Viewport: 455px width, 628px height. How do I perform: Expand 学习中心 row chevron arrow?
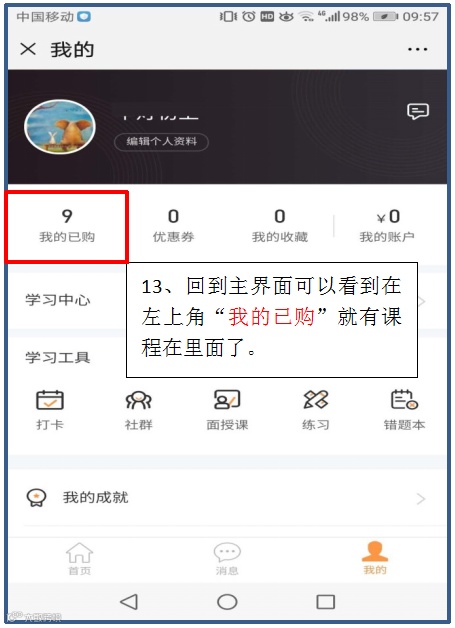[422, 301]
